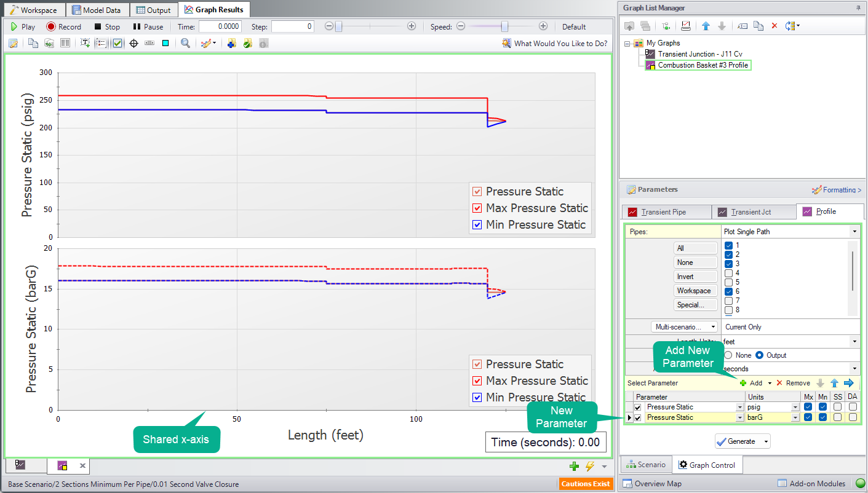Switch to the Workspace tab
This screenshot has width=868, height=493.
pos(34,10)
